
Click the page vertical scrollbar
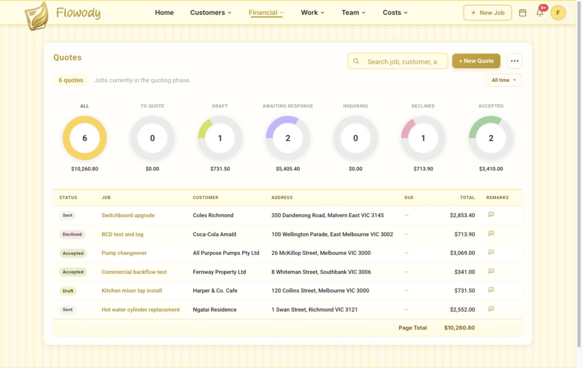[579, 174]
